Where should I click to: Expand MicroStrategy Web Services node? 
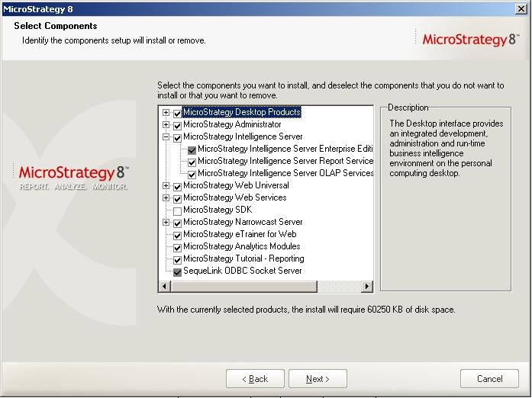coord(166,198)
